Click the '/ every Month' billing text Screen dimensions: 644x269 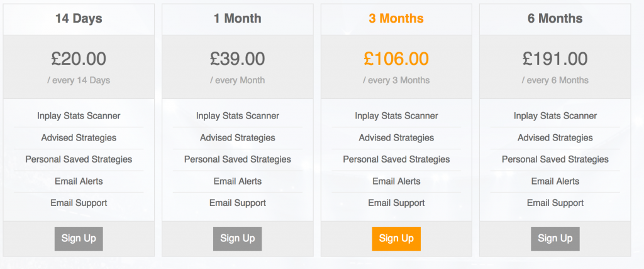[237, 80]
